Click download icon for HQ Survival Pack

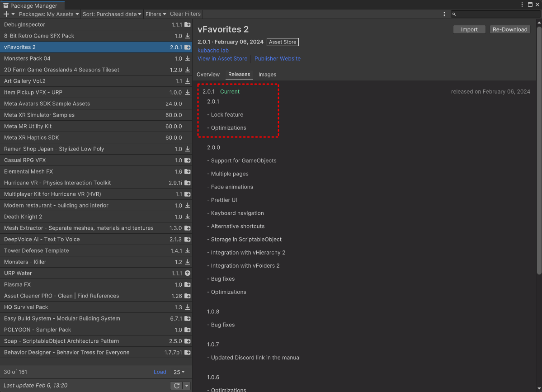[x=187, y=307]
